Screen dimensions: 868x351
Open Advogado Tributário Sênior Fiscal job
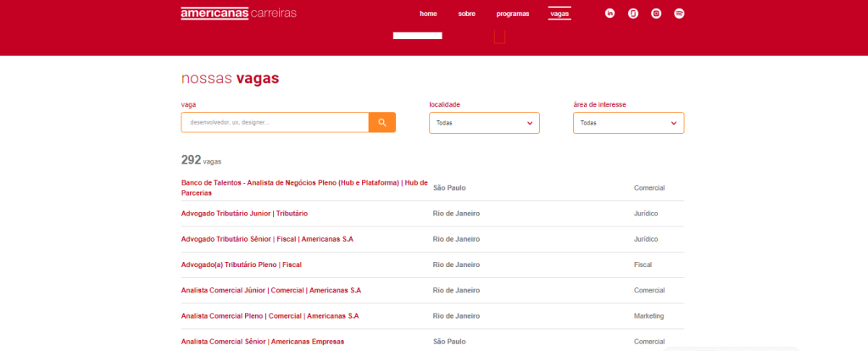point(267,239)
